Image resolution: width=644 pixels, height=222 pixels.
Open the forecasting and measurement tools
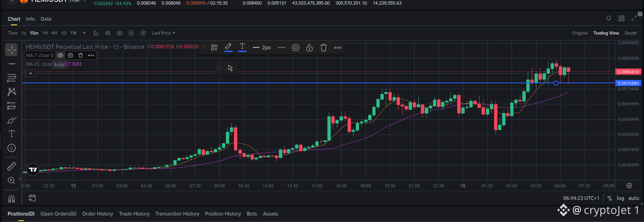coord(11,106)
